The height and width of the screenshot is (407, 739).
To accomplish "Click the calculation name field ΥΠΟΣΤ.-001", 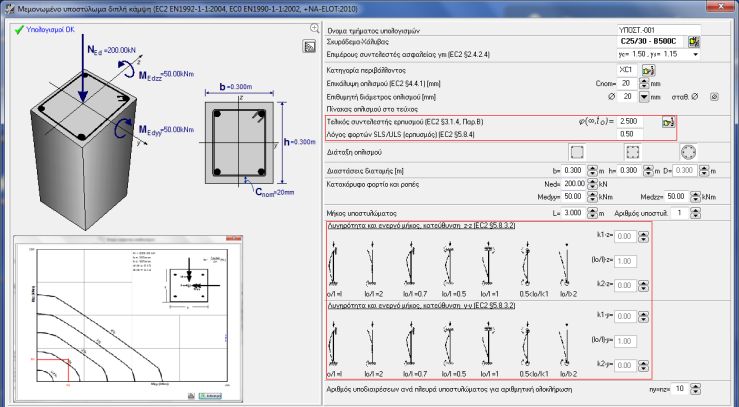I will [659, 30].
